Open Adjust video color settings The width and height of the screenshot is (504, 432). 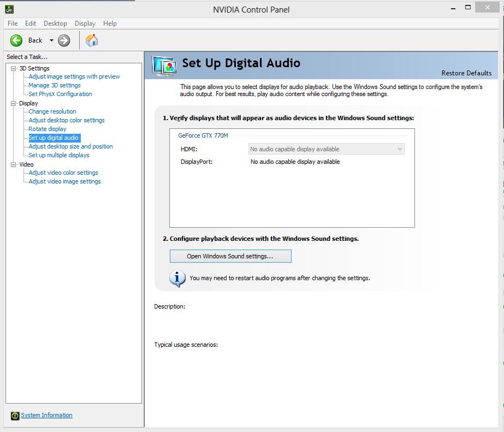63,173
